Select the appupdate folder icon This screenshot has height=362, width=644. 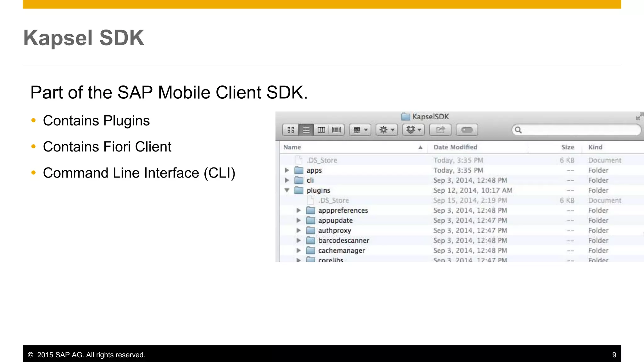tap(311, 221)
